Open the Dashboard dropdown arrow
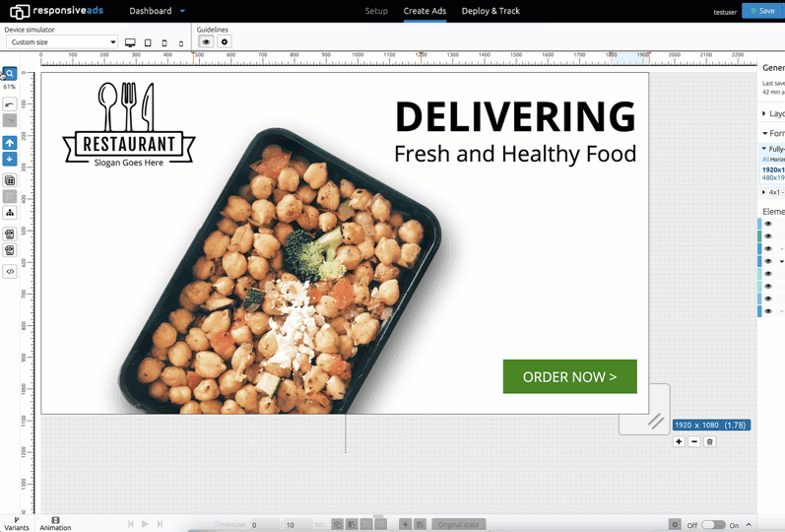Viewport: 785px width, 532px height. (x=183, y=11)
